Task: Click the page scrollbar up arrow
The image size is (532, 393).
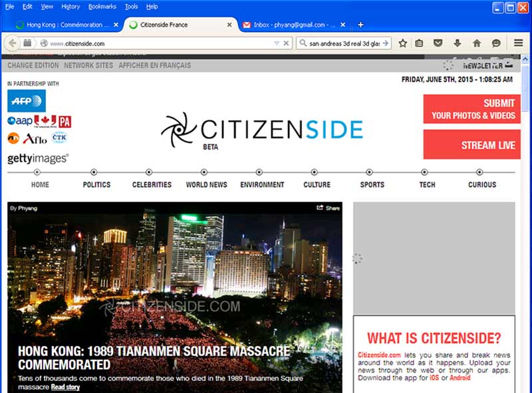Action: [x=525, y=59]
